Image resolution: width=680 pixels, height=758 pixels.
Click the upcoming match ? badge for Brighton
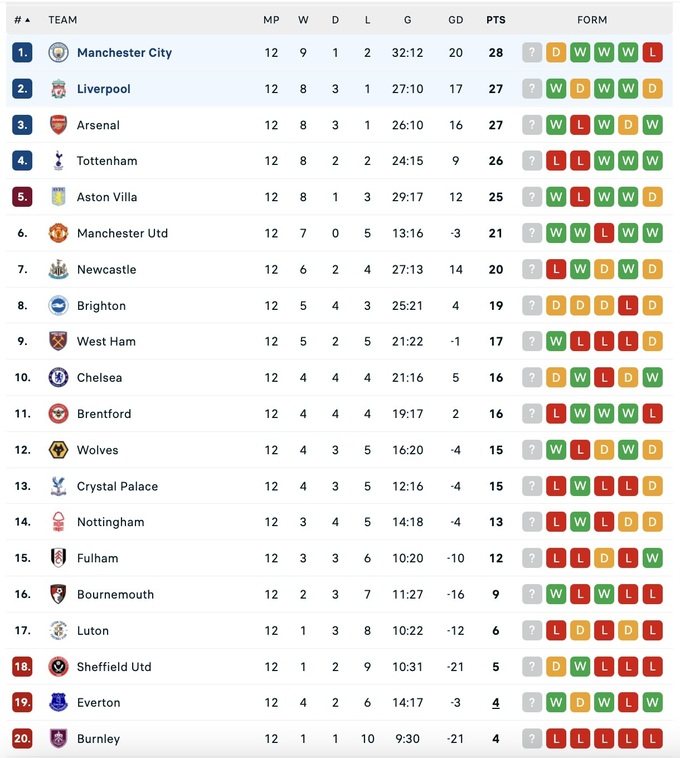[532, 306]
